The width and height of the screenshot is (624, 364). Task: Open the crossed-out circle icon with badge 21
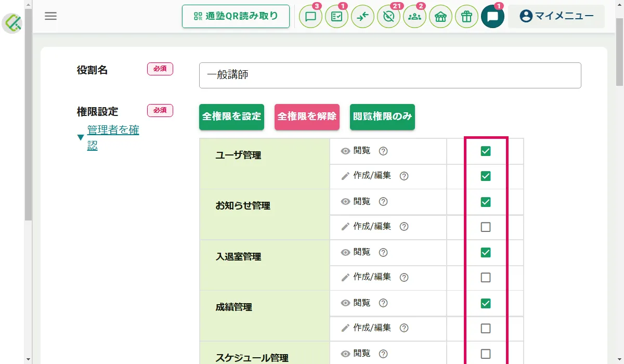(x=388, y=17)
